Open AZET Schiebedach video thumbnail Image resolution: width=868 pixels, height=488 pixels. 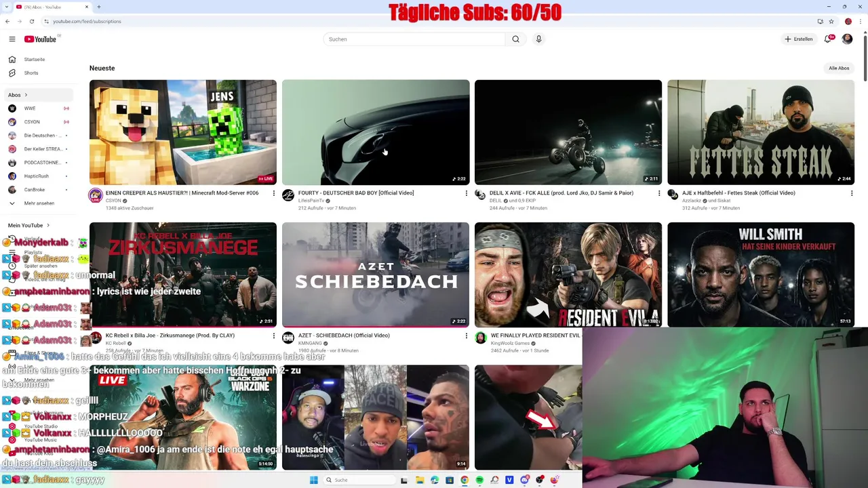376,274
